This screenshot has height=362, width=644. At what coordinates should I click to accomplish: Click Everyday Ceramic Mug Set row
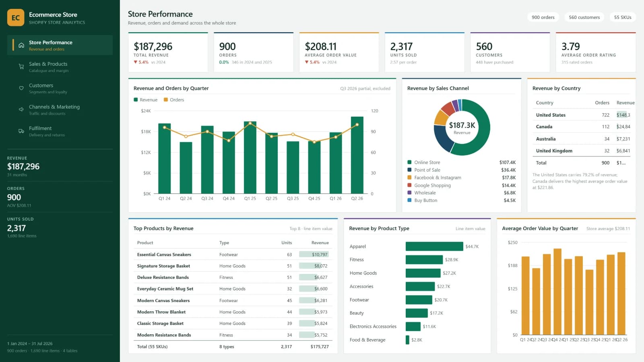pyautogui.click(x=233, y=289)
